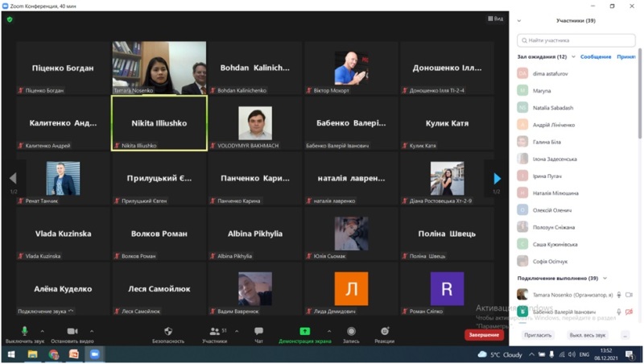Open more options button in participants panel
Screen dimensions: 644x364
[x=625, y=335]
